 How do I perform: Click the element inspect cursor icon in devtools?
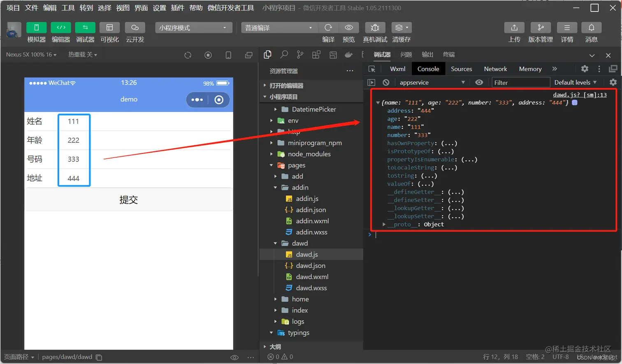click(372, 69)
